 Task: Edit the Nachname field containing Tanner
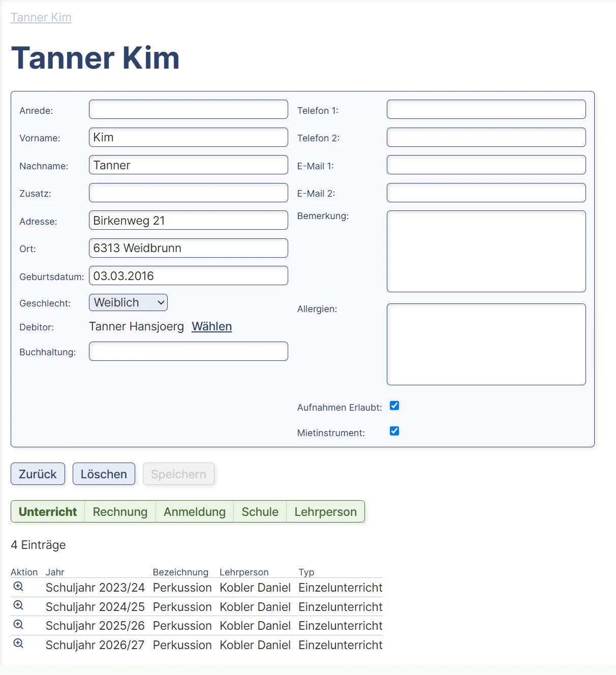click(189, 165)
